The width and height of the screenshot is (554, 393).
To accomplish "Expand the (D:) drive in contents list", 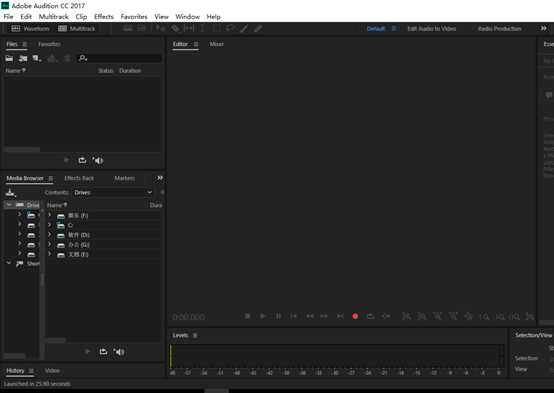I will pyautogui.click(x=50, y=234).
